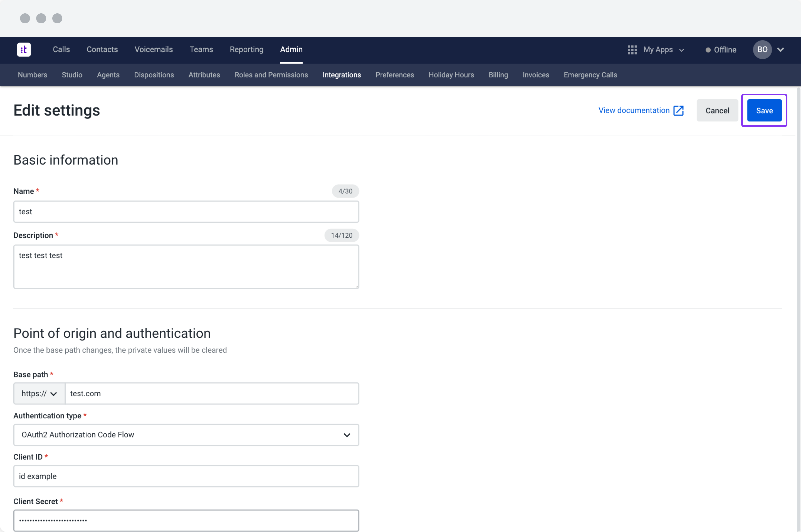The image size is (801, 532).
Task: Open the chevron beside the BO avatar
Action: [780, 49]
